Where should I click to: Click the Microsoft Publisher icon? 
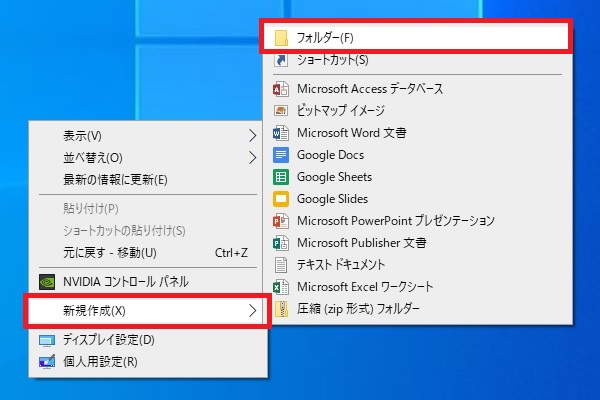281,243
